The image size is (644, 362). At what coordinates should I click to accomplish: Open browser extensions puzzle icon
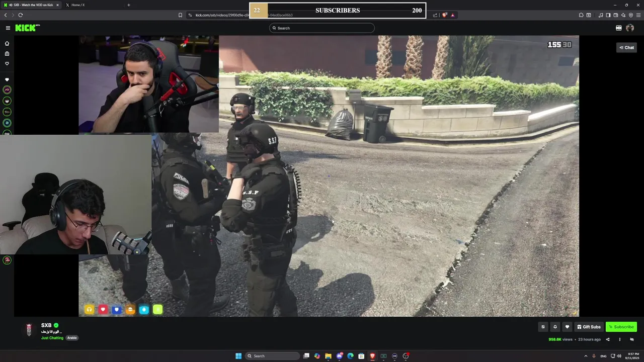(x=581, y=15)
